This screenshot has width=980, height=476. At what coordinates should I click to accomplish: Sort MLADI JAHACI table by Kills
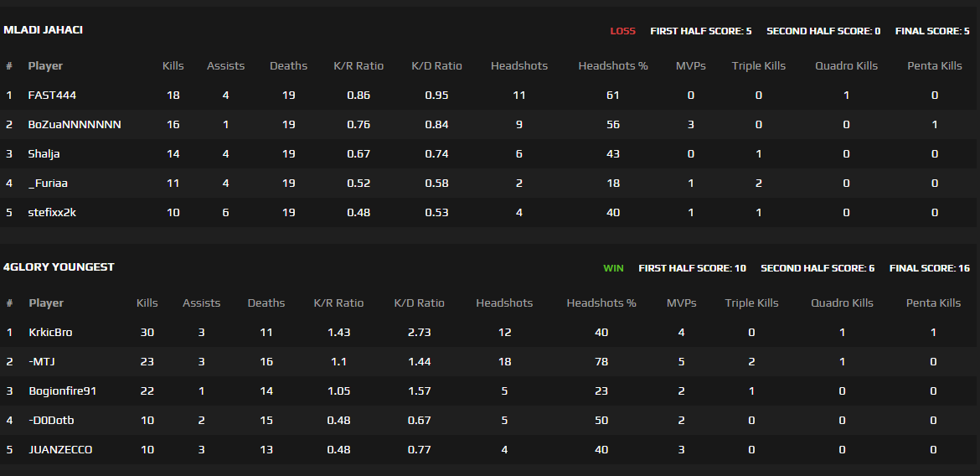[x=173, y=66]
